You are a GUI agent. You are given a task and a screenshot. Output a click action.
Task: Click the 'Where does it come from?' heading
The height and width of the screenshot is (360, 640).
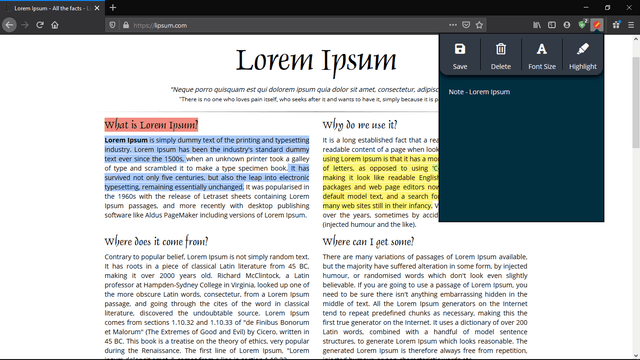point(156,242)
